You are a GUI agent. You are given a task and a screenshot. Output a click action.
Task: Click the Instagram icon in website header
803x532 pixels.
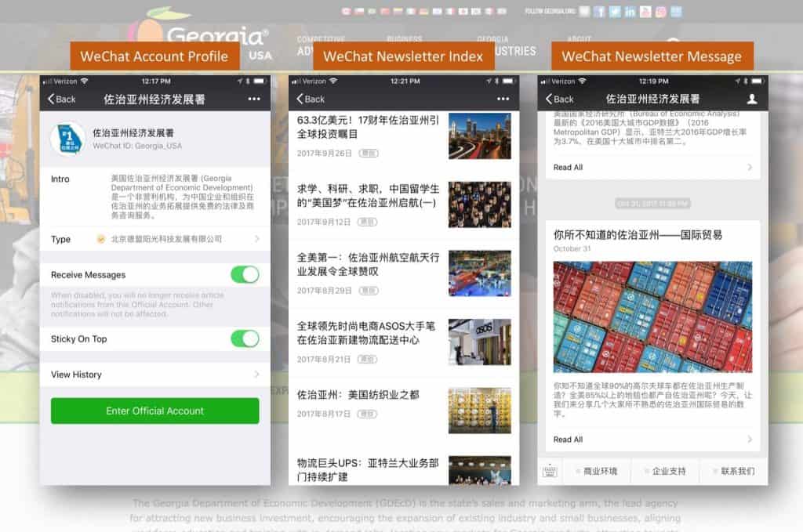[x=660, y=12]
